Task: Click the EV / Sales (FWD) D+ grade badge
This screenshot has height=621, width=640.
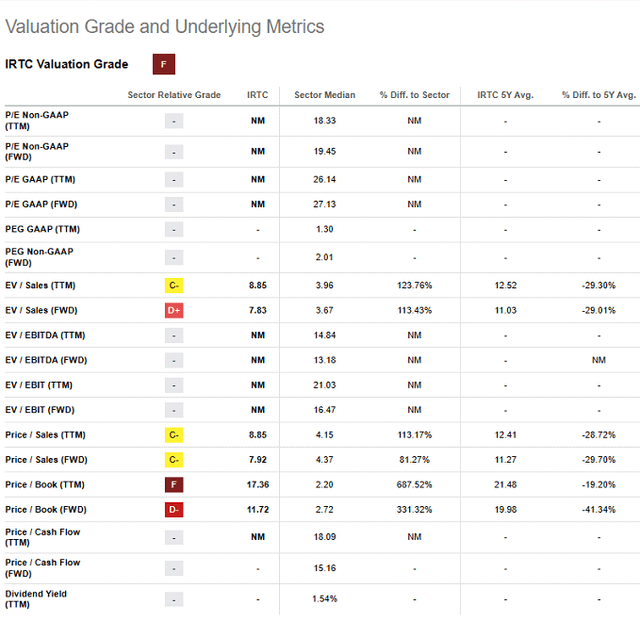Action: tap(174, 310)
